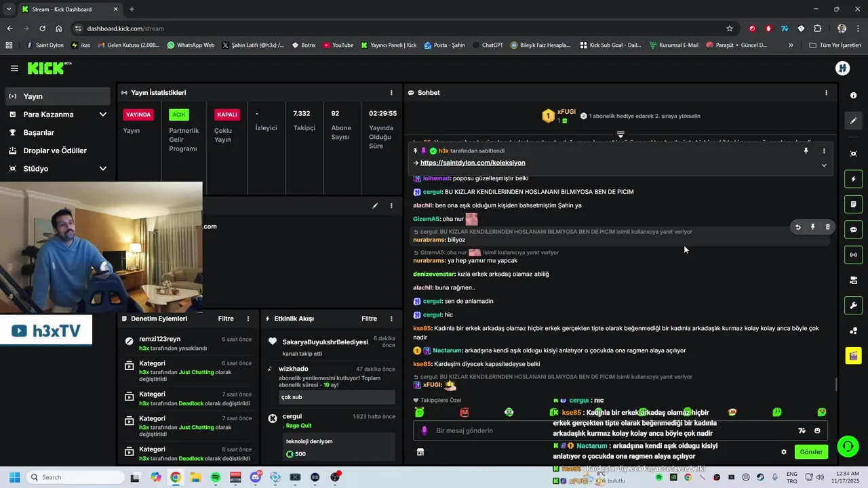
Task: Open the saintdylon.com koleksiyon pinned link
Action: point(473,163)
